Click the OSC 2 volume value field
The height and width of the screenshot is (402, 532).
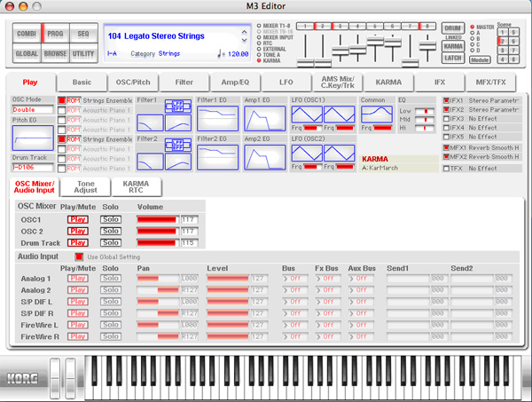click(x=190, y=232)
